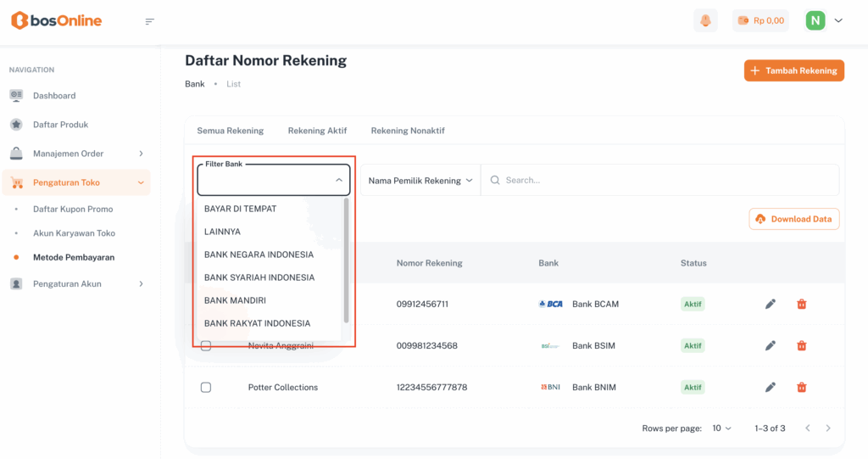
Task: Select the Novita Anggraini row checkbox
Action: (x=206, y=345)
